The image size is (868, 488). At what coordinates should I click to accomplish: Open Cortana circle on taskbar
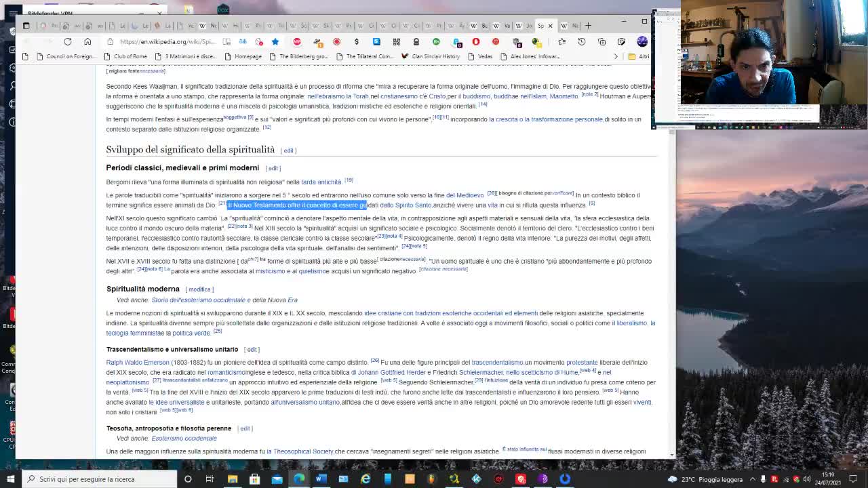click(x=188, y=479)
